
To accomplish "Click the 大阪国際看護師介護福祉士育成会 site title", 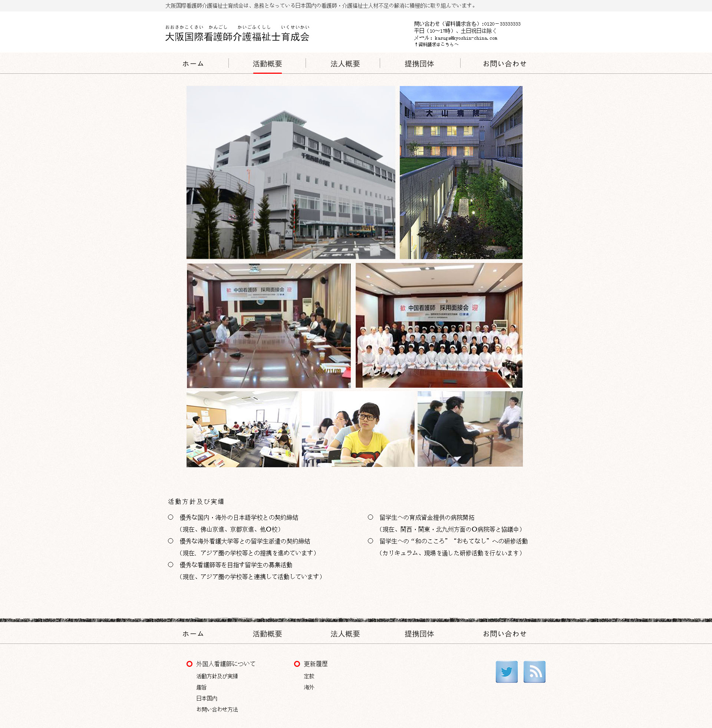I will pos(237,37).
